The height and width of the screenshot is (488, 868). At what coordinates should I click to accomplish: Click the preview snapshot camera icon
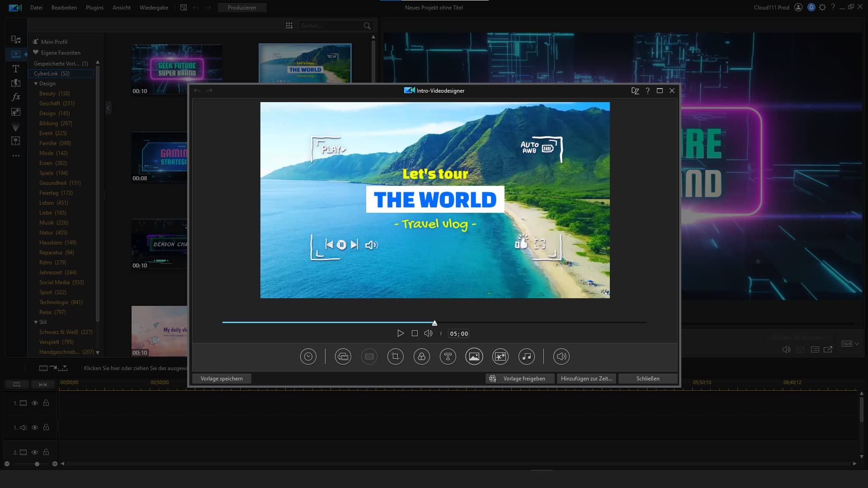pyautogui.click(x=801, y=350)
